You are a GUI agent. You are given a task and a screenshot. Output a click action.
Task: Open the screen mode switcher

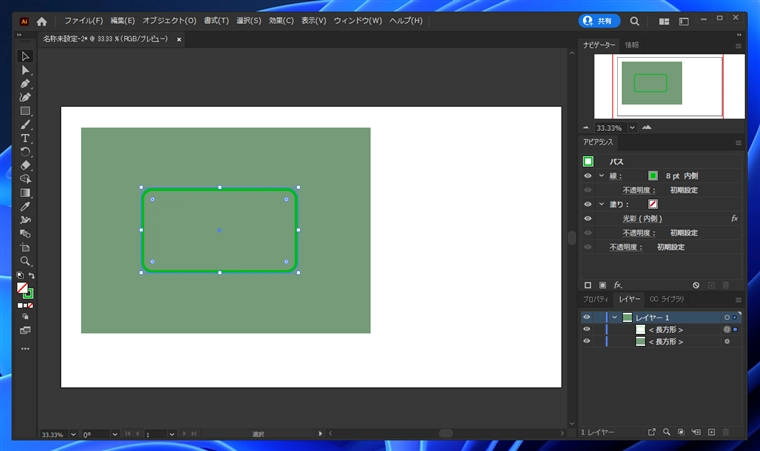point(25,331)
